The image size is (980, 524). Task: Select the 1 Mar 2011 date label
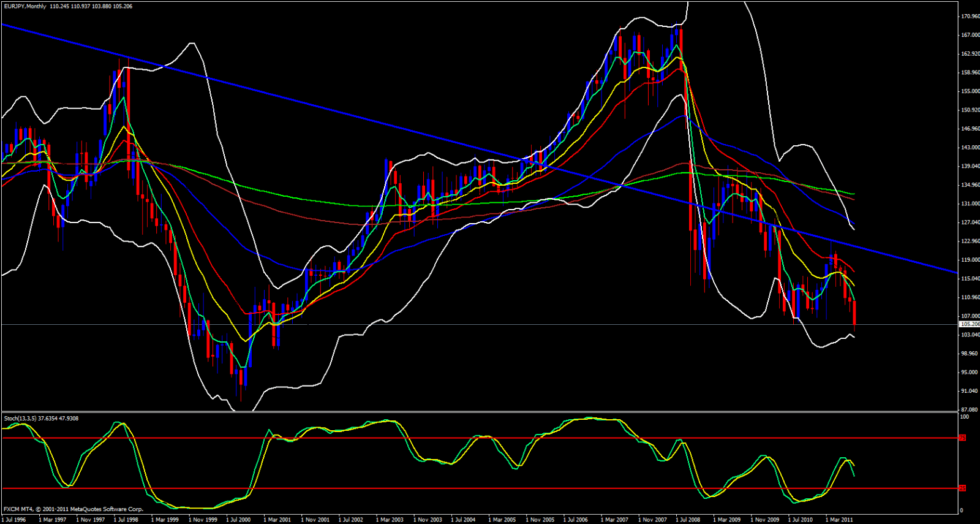pyautogui.click(x=839, y=520)
